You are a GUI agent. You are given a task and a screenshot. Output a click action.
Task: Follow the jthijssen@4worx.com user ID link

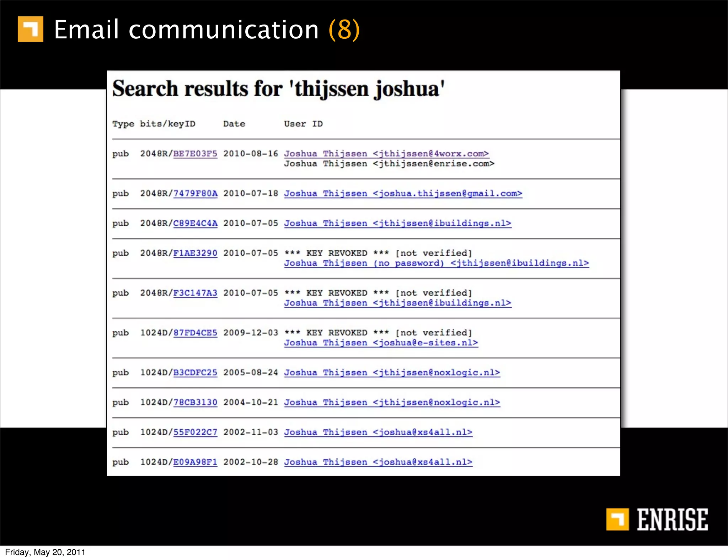(387, 154)
